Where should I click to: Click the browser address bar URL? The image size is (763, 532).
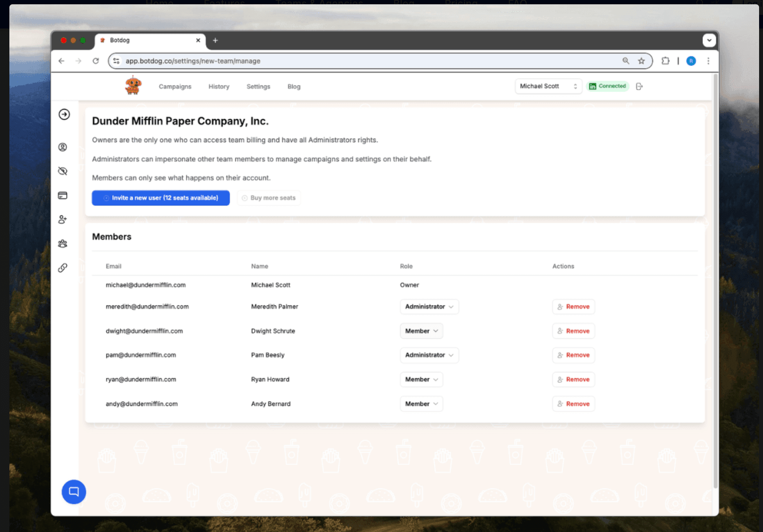193,61
